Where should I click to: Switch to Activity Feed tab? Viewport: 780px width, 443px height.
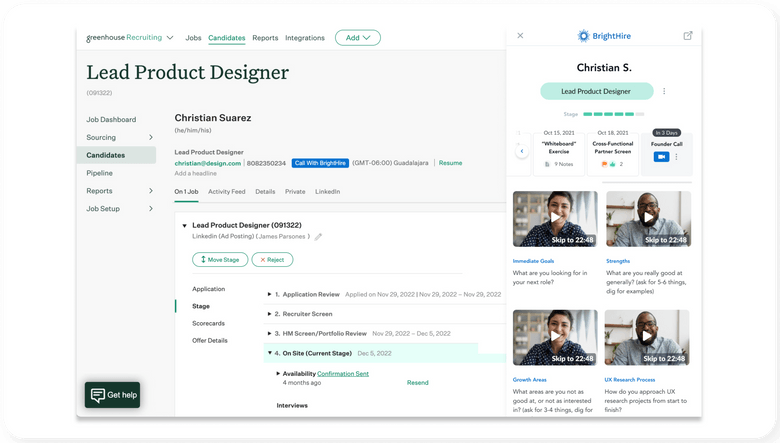[x=226, y=191]
